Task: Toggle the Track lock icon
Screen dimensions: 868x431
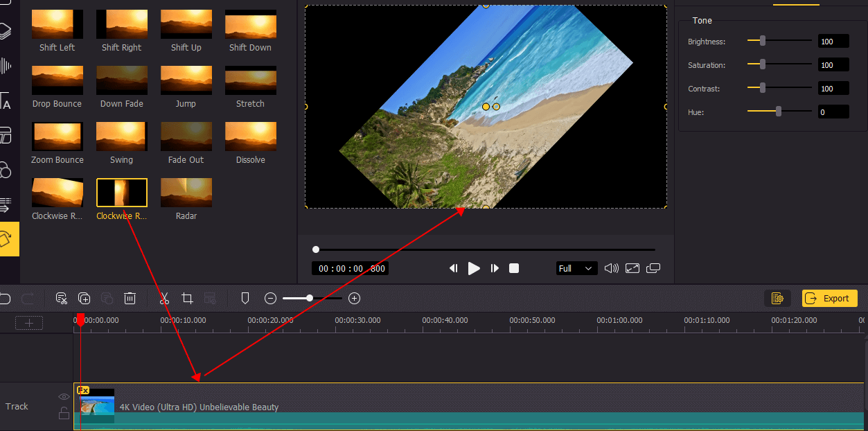Action: coord(63,413)
